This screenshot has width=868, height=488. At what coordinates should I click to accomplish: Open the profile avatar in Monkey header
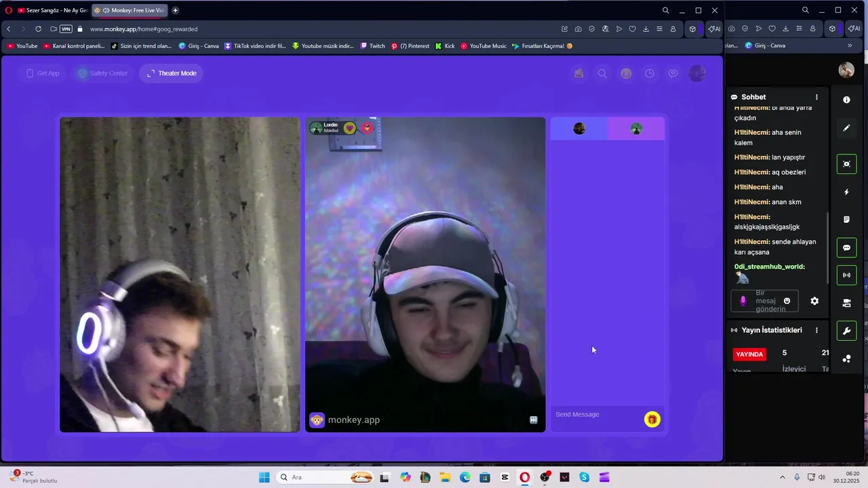click(697, 73)
